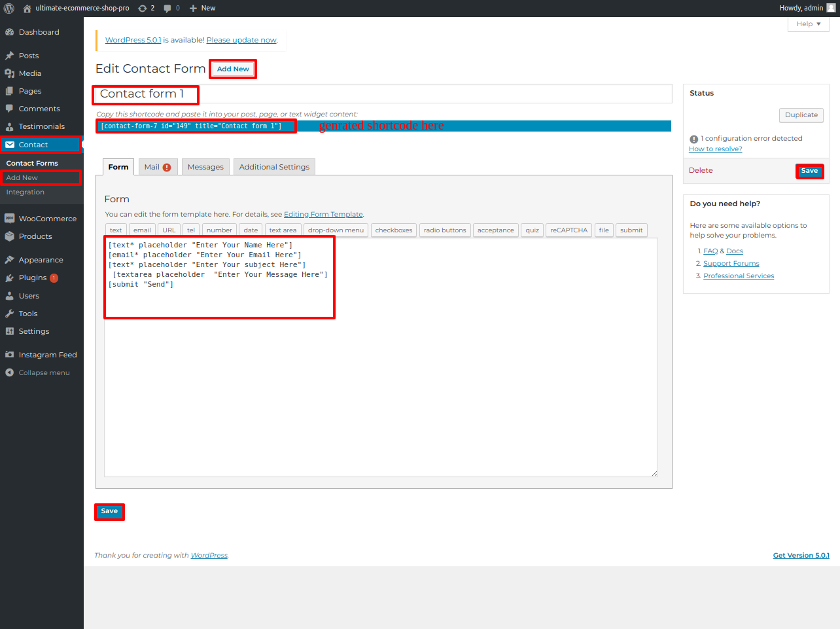Open the Additional Settings tab

coord(274,167)
